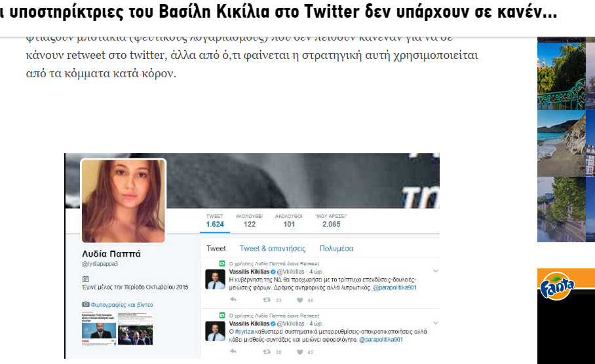Screen dimensions: 595x364
Task: Click retweet icon showing 35 retweets
Action: click(267, 352)
